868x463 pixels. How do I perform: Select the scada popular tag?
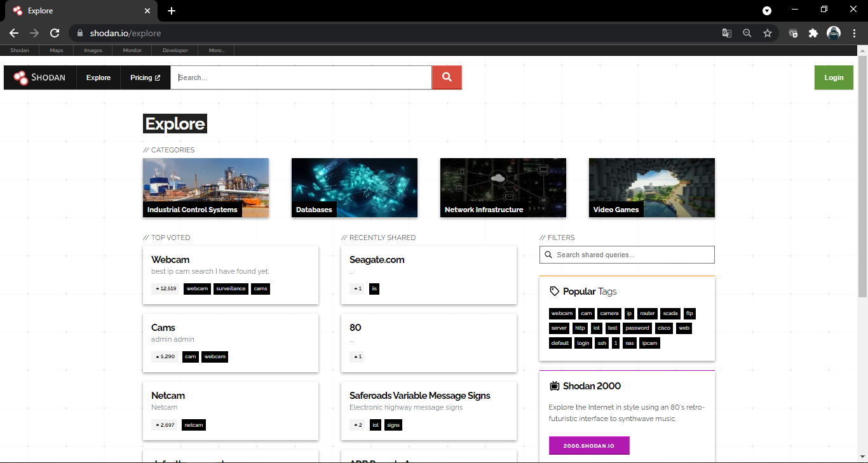pyautogui.click(x=670, y=313)
